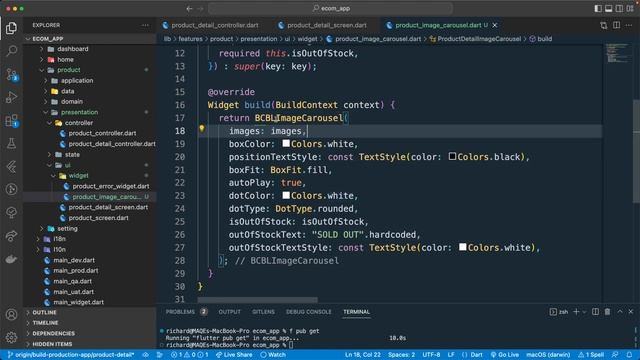
Task: Open the Search view in the activity bar
Action: point(11,51)
